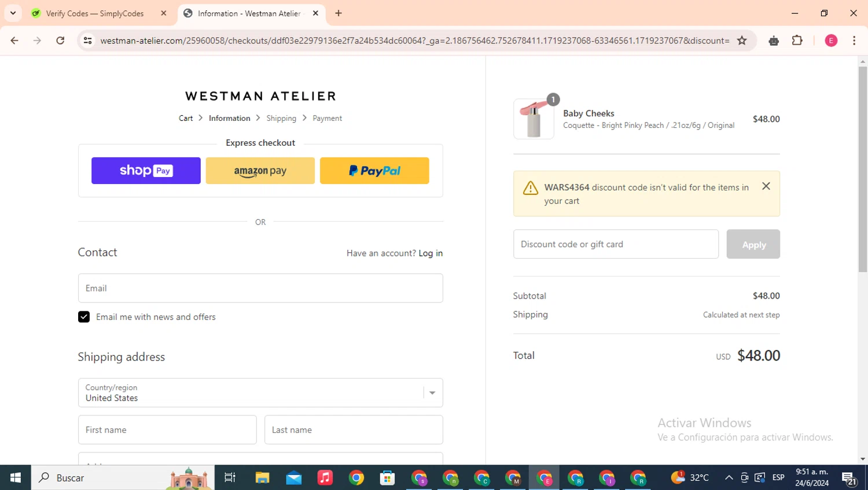Click the Baby Cheeks product name
The image size is (868, 490).
pos(589,113)
